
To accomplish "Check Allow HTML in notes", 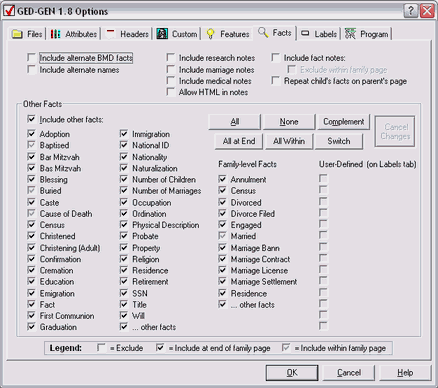I will (x=171, y=92).
